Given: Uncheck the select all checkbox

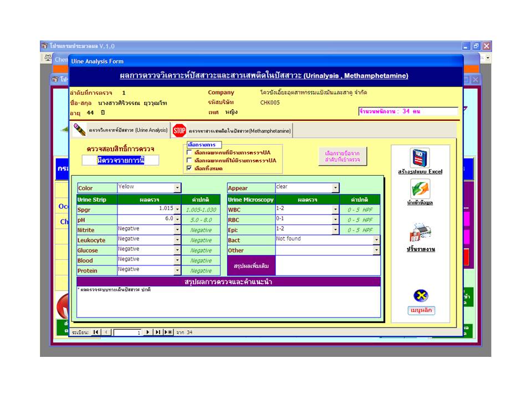Looking at the screenshot, I should tap(190, 168).
